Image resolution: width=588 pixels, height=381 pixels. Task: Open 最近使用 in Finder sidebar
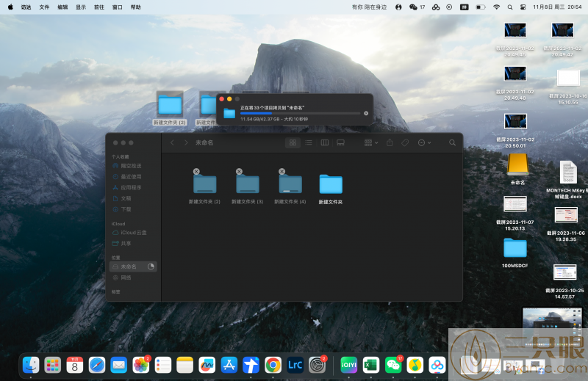click(127, 176)
